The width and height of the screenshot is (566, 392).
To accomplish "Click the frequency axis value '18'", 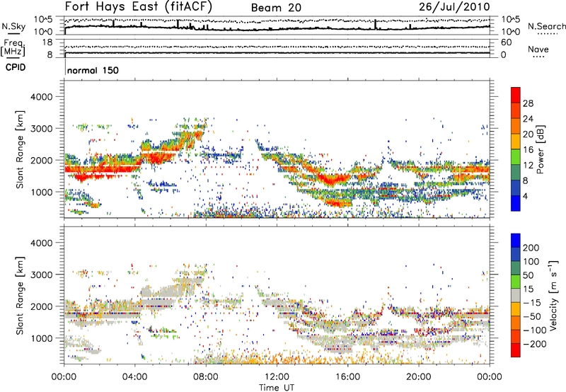I will pyautogui.click(x=47, y=42).
